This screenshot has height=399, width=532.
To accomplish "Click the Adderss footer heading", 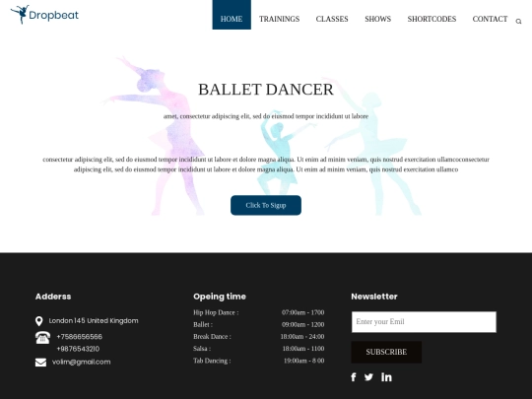I will pos(53,297).
